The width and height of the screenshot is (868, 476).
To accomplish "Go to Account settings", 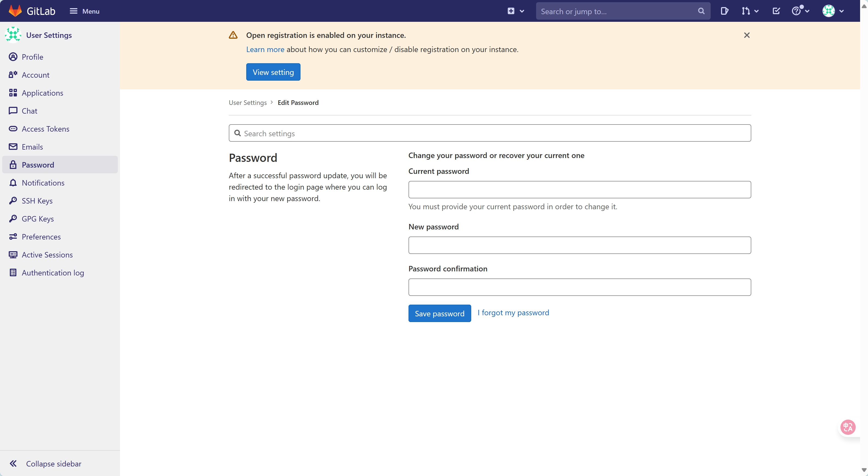I will (x=60, y=75).
